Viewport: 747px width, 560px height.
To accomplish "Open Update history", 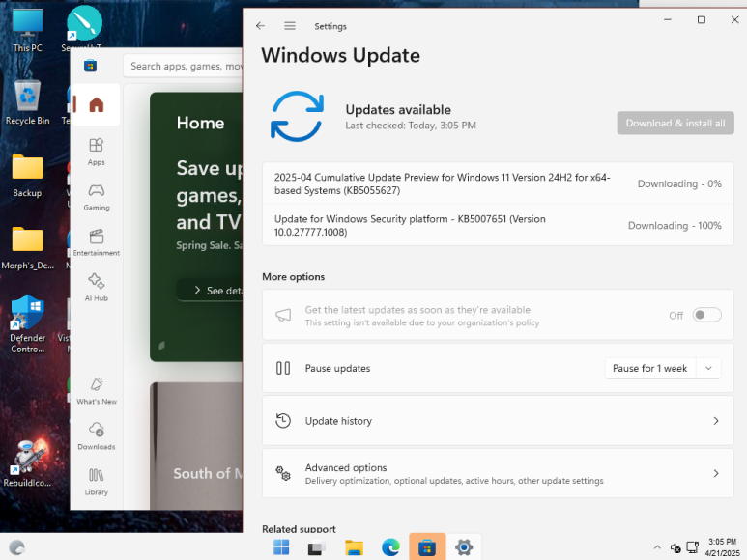I will [x=498, y=421].
